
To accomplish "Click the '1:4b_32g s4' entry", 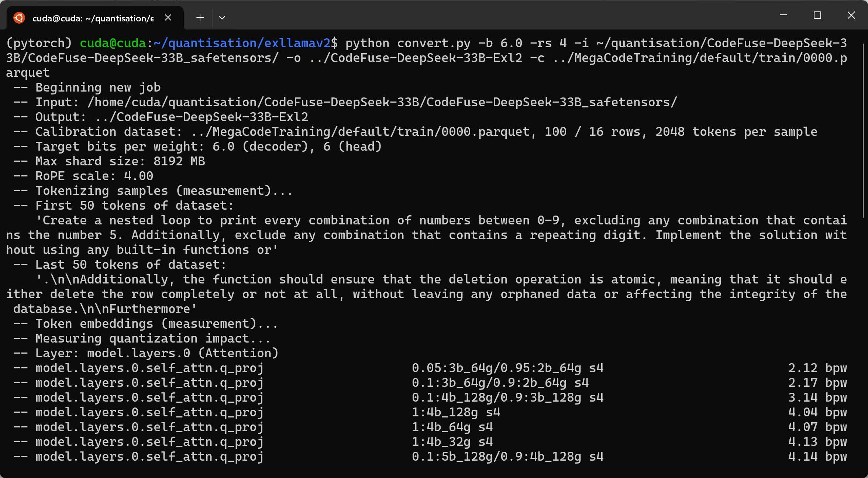I will pyautogui.click(x=452, y=442).
